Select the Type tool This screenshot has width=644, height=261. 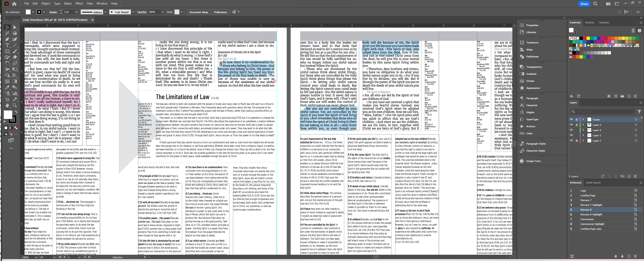tap(7, 45)
